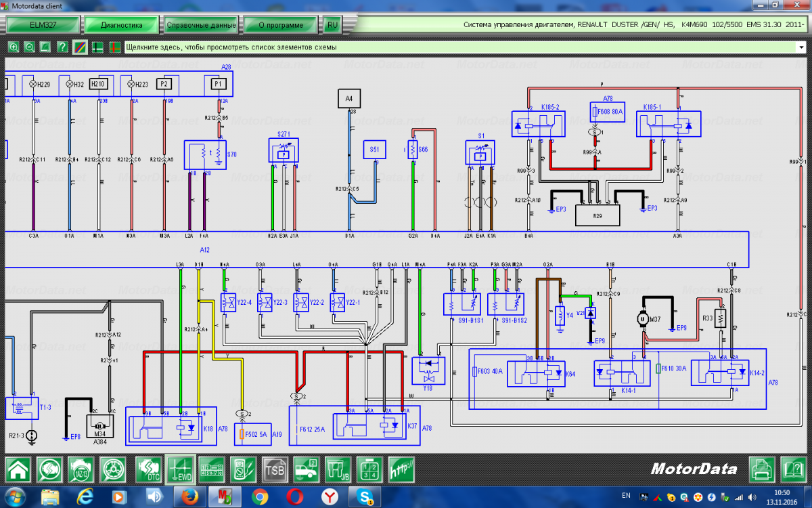Open the question mark help icon
Image resolution: width=812 pixels, height=508 pixels.
coord(62,47)
